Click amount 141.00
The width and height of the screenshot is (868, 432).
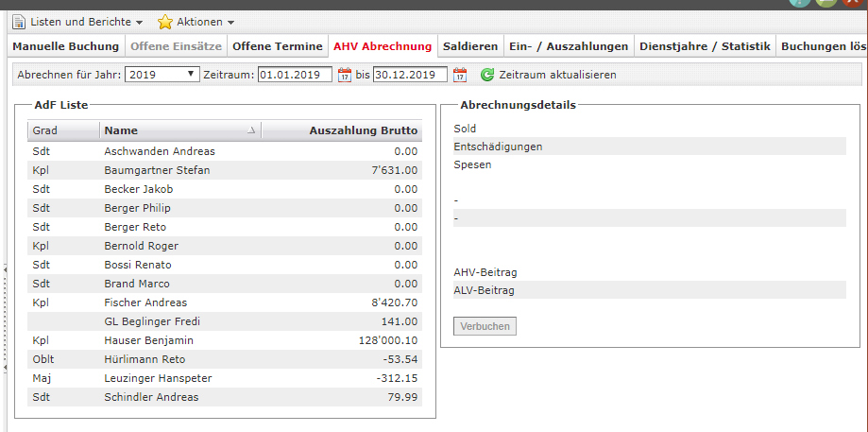point(400,321)
